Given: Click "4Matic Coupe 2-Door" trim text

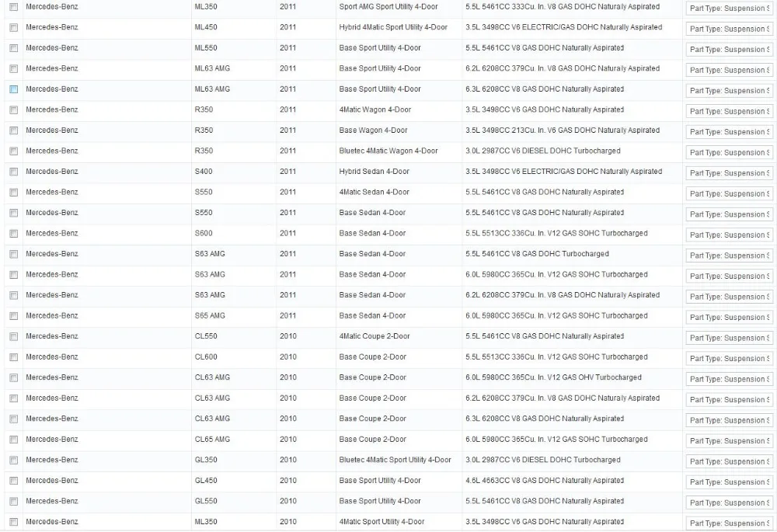Looking at the screenshot, I should pyautogui.click(x=375, y=336).
